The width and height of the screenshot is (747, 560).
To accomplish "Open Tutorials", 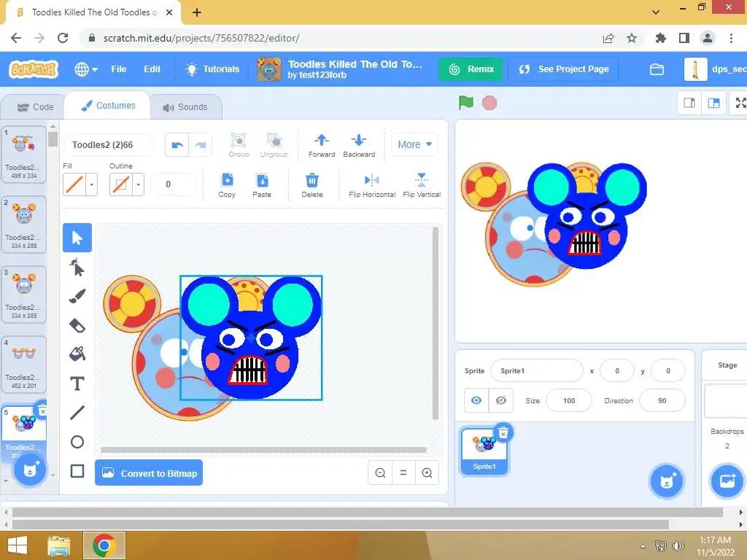I will (212, 69).
